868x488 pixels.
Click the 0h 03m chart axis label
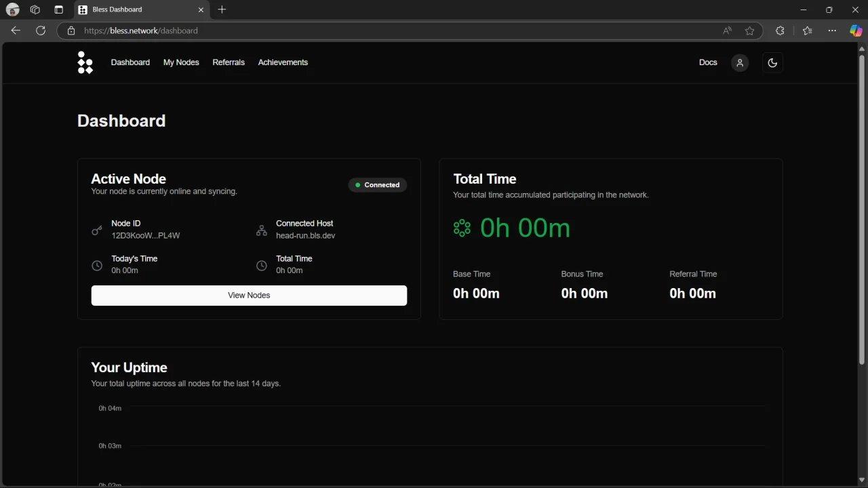[110, 446]
